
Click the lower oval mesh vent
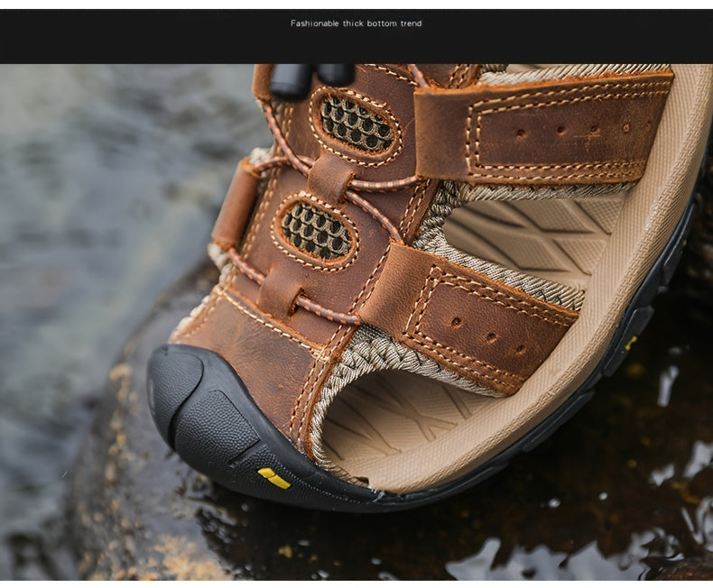tap(316, 230)
